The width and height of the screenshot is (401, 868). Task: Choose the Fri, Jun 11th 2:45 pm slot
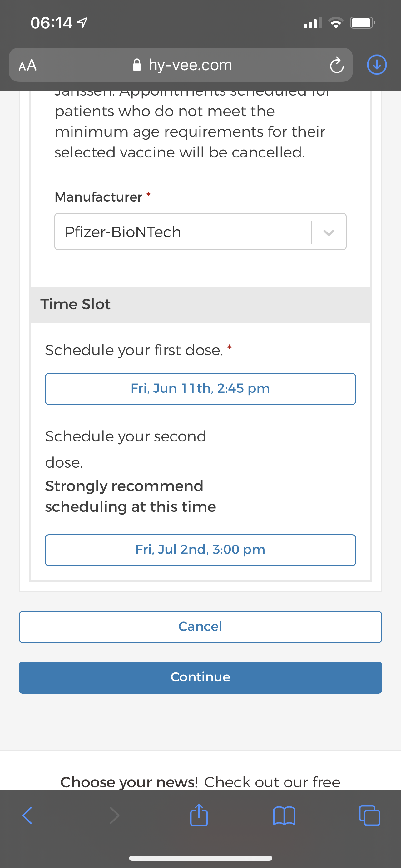200,389
